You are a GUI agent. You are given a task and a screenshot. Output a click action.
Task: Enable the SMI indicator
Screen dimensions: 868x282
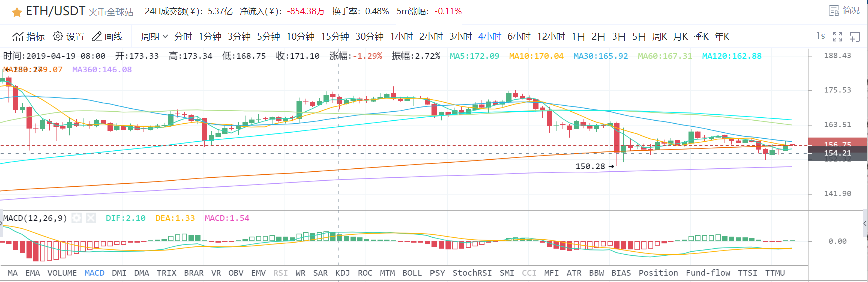click(x=507, y=273)
